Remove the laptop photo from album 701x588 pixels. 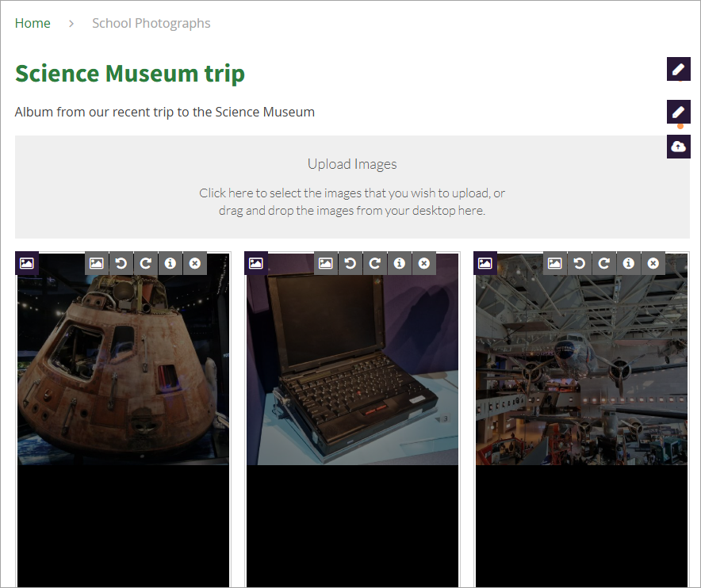pyautogui.click(x=424, y=264)
